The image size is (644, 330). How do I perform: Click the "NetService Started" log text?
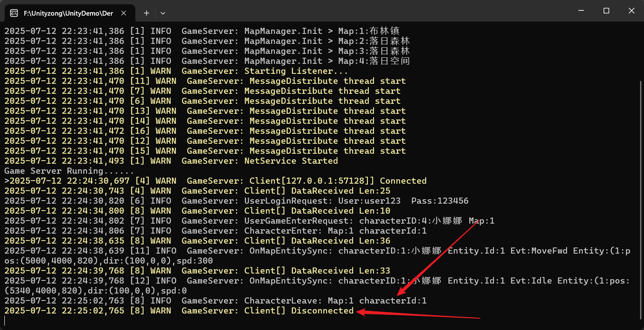click(x=290, y=161)
